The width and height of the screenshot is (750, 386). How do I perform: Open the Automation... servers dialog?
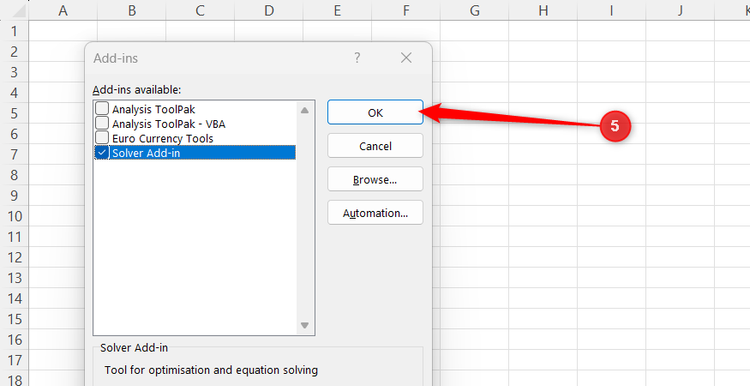pyautogui.click(x=375, y=213)
